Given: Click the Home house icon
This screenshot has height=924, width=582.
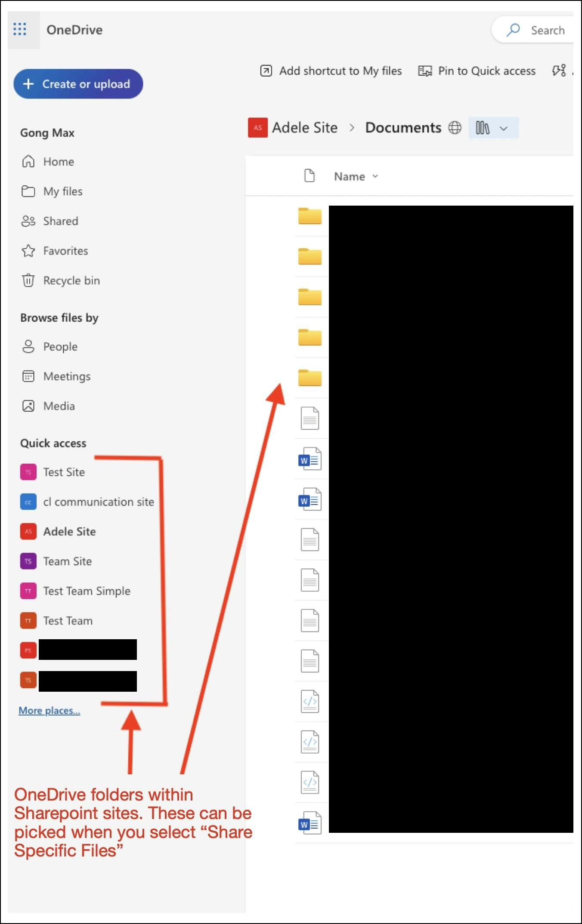Looking at the screenshot, I should pos(28,161).
